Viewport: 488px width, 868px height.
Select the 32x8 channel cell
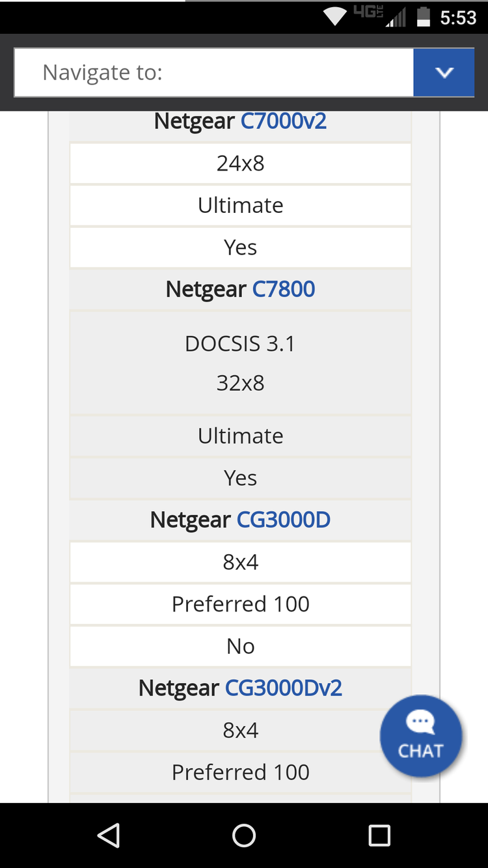[x=240, y=383]
